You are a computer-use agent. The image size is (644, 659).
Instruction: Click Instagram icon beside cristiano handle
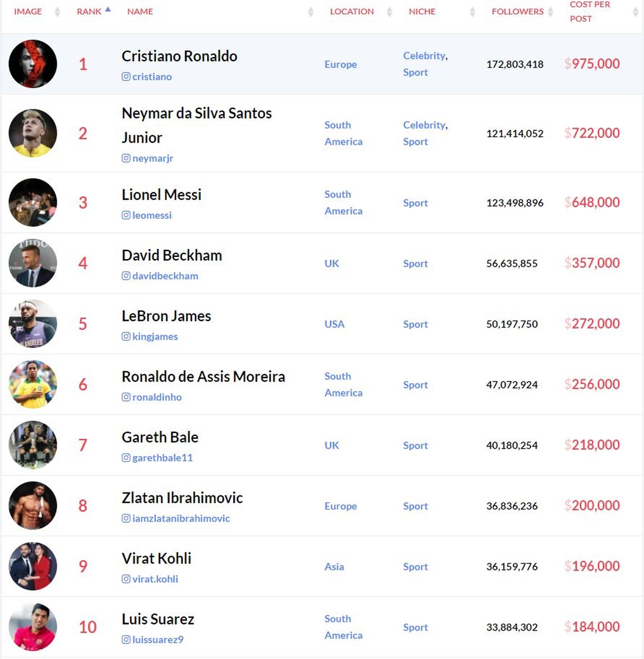126,77
